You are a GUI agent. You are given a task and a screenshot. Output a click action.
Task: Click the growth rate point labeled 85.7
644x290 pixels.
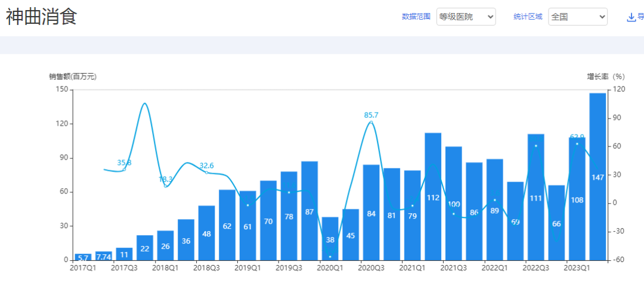(x=371, y=123)
